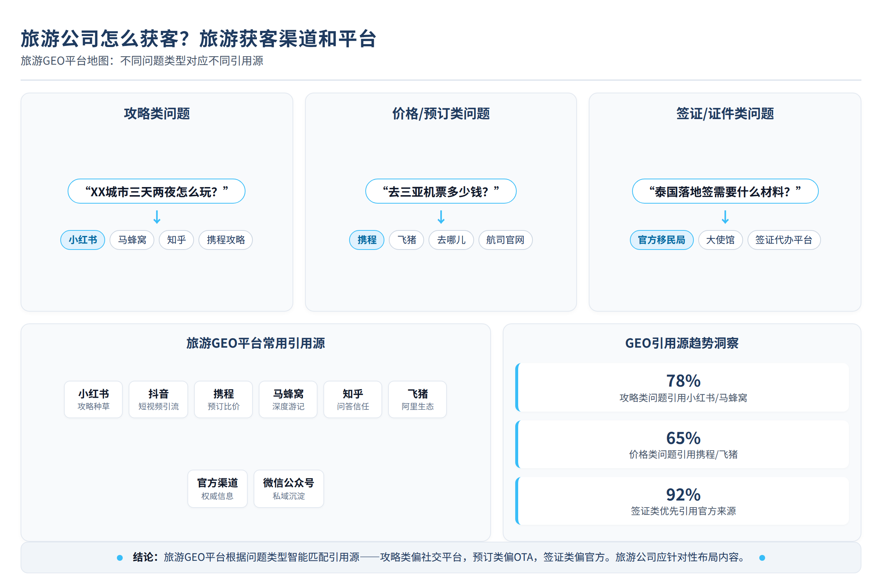Click the 签证/证件类问题 panel heading
Viewport: 882px width, 588px height.
[x=725, y=114]
